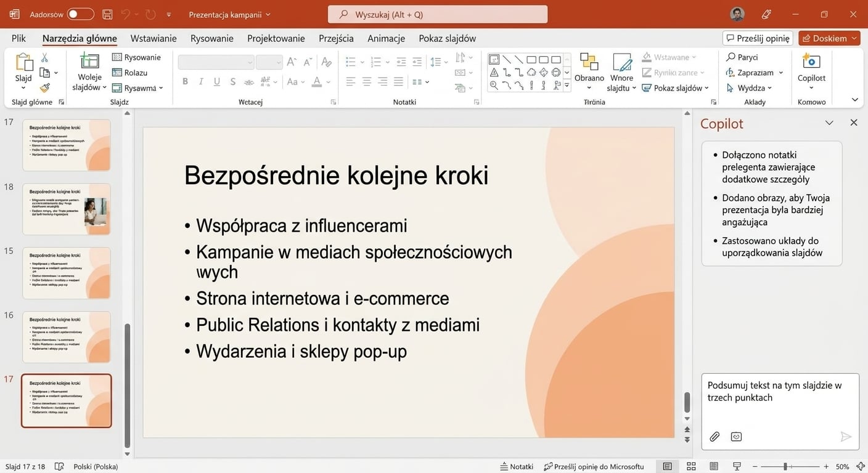Click the Prześlij opinię button
Image resolution: width=868 pixels, height=473 pixels.
(758, 38)
